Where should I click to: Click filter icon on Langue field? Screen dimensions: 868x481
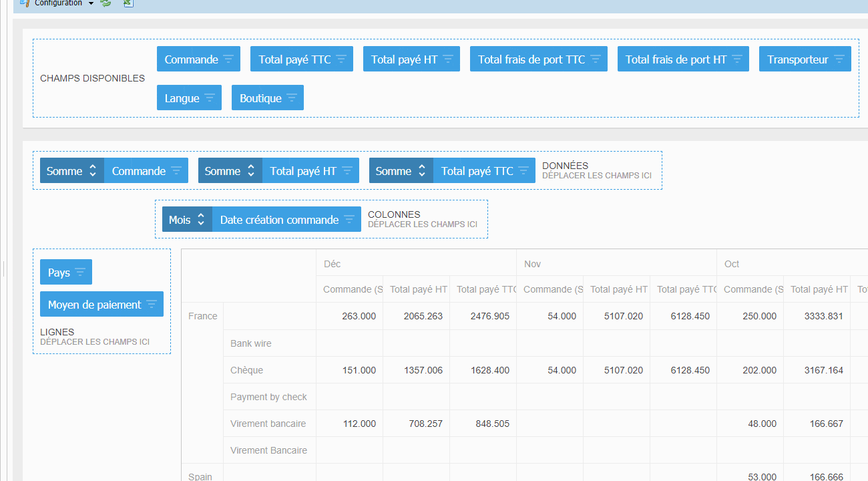pos(210,98)
